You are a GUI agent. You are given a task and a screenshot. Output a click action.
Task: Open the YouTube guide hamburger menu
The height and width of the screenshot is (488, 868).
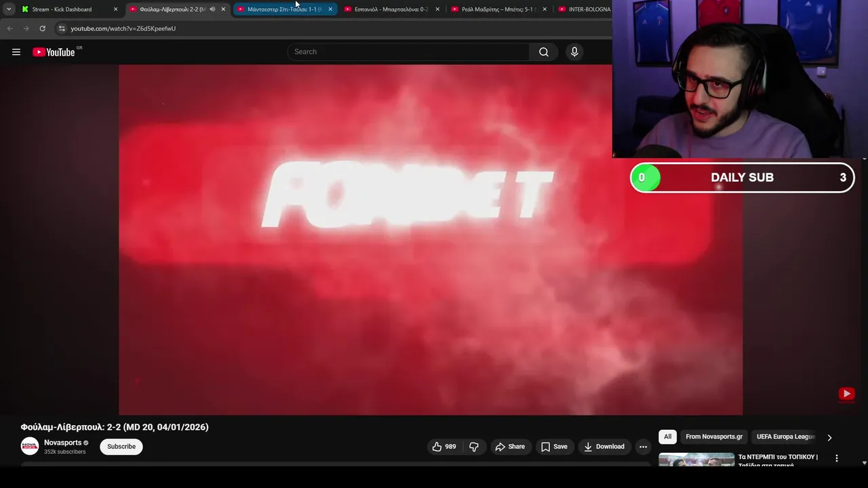pyautogui.click(x=16, y=52)
